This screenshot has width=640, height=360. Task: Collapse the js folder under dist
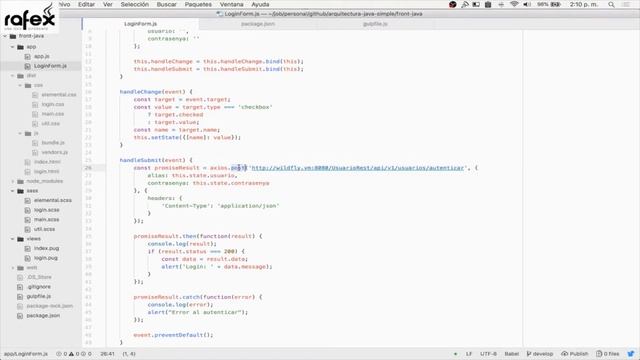[x=20, y=133]
